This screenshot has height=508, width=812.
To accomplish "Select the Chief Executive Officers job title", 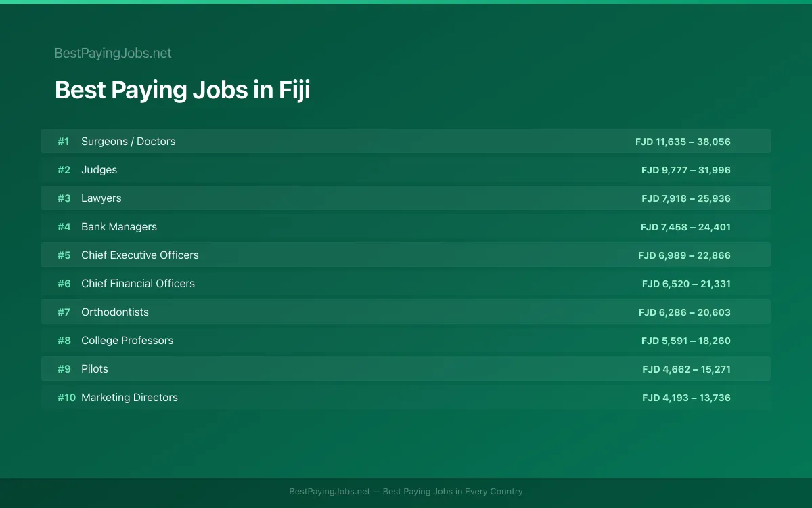I will coord(140,255).
